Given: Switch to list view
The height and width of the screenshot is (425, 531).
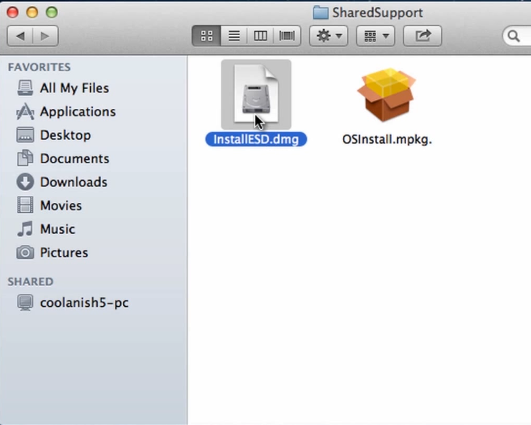Looking at the screenshot, I should tap(234, 36).
